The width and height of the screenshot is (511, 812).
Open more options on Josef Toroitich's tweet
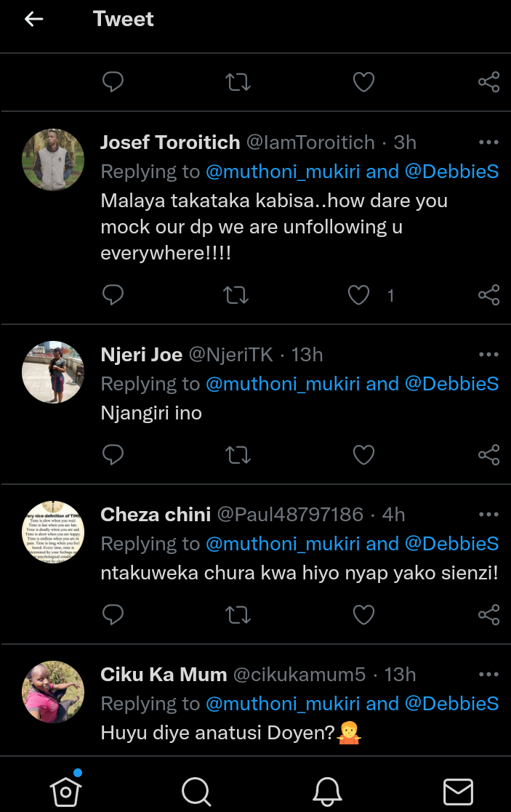488,142
